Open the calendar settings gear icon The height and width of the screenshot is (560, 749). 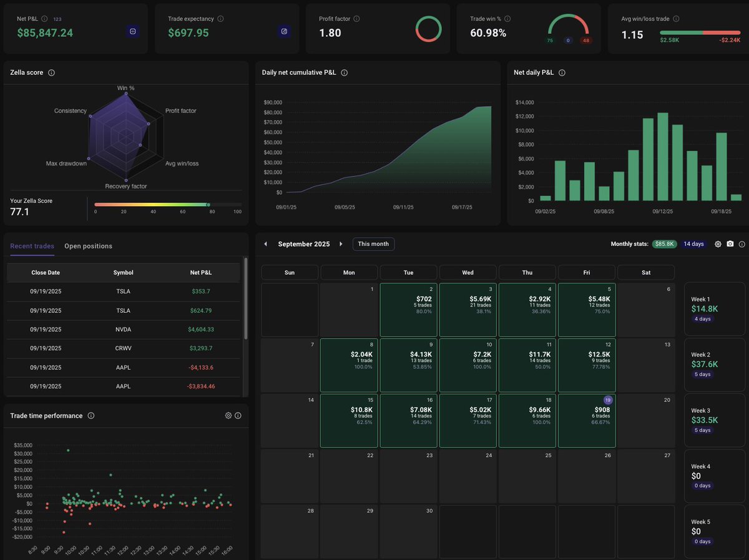[x=718, y=244]
